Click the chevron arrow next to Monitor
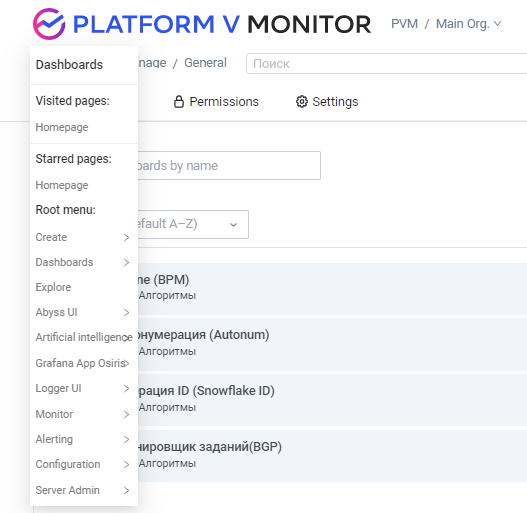Screen dimensions: 527x513 click(126, 414)
